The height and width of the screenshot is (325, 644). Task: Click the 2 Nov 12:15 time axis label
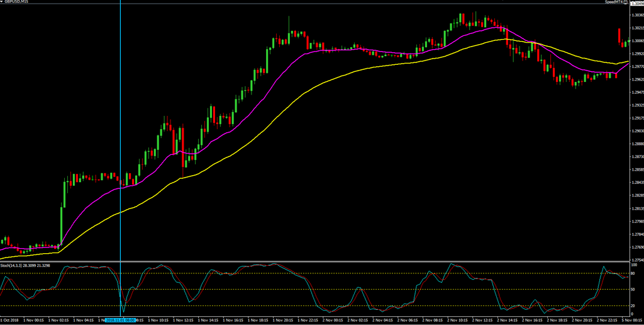pyautogui.click(x=482, y=320)
